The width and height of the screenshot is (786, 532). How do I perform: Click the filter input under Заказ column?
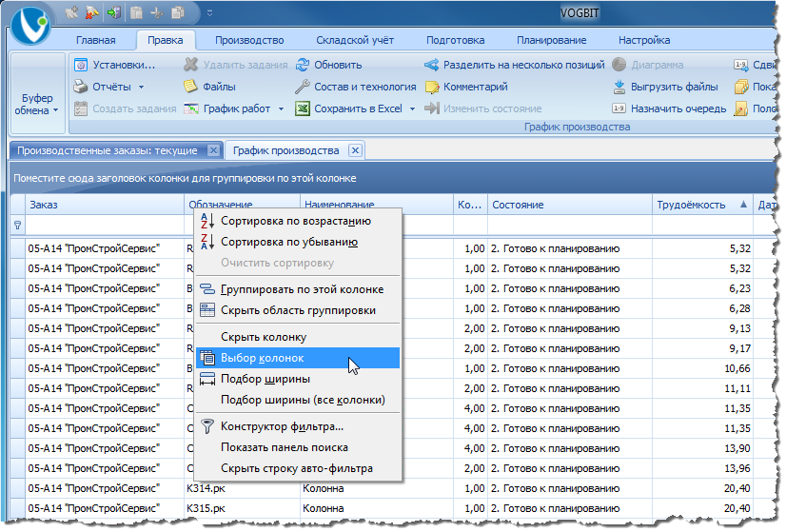tap(105, 226)
